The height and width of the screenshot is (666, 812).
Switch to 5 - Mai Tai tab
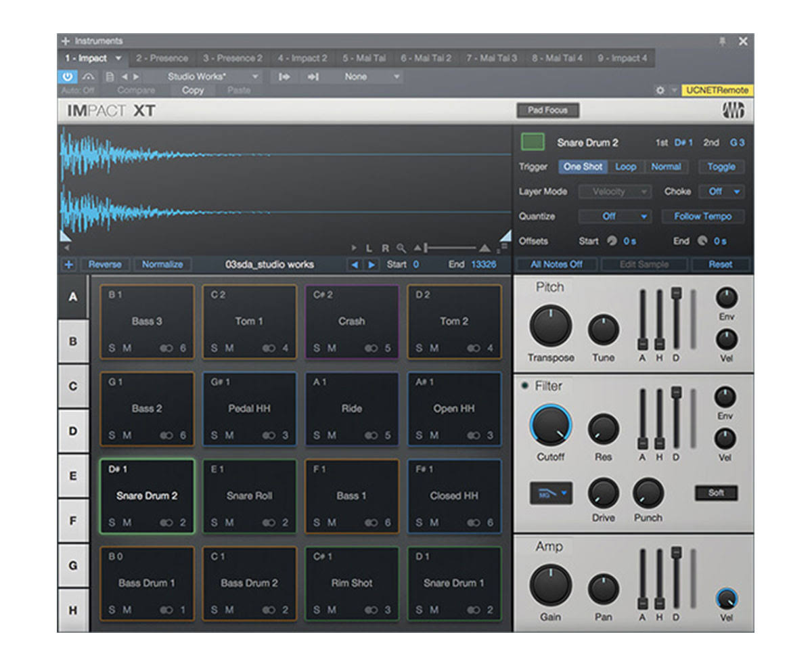[x=364, y=59]
